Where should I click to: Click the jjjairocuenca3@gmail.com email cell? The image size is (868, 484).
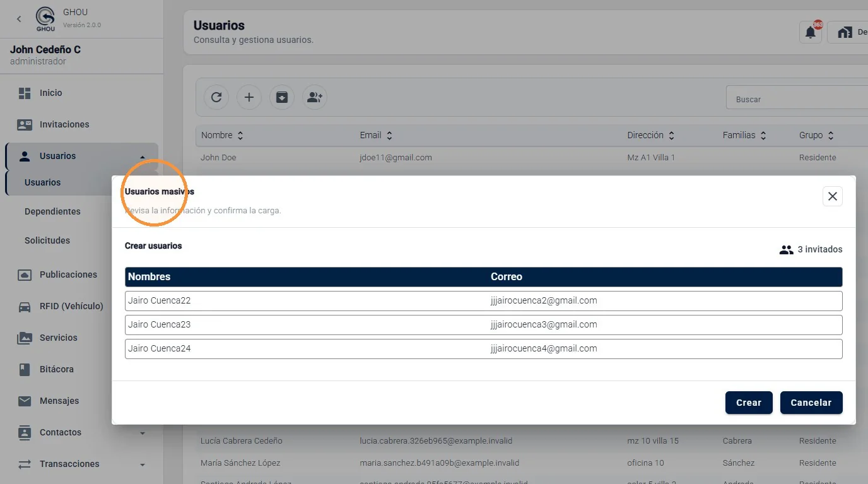544,324
